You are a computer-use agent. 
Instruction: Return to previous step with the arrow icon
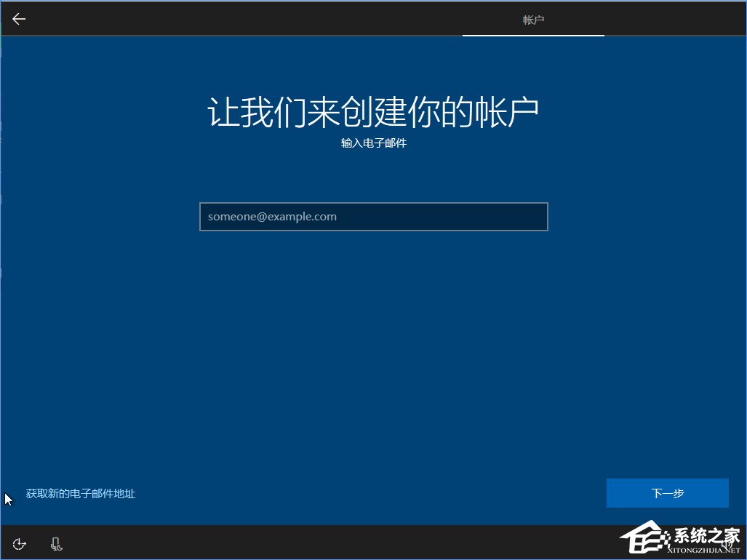(18, 18)
